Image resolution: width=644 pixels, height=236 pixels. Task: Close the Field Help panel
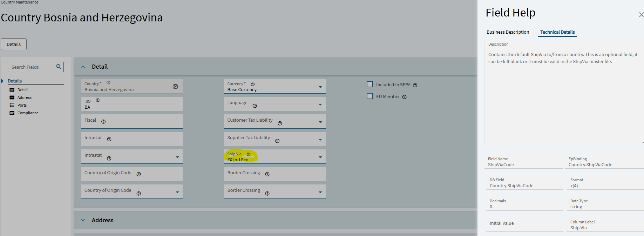click(641, 15)
